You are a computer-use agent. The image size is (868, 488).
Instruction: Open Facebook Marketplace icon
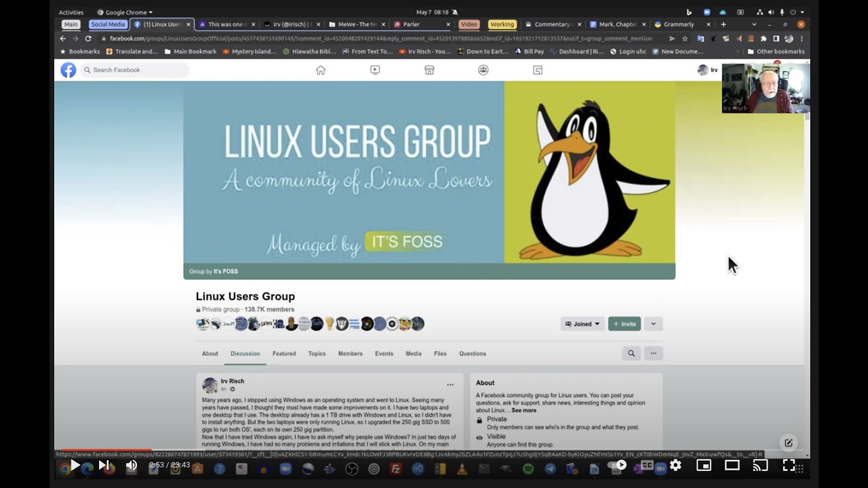coord(429,70)
